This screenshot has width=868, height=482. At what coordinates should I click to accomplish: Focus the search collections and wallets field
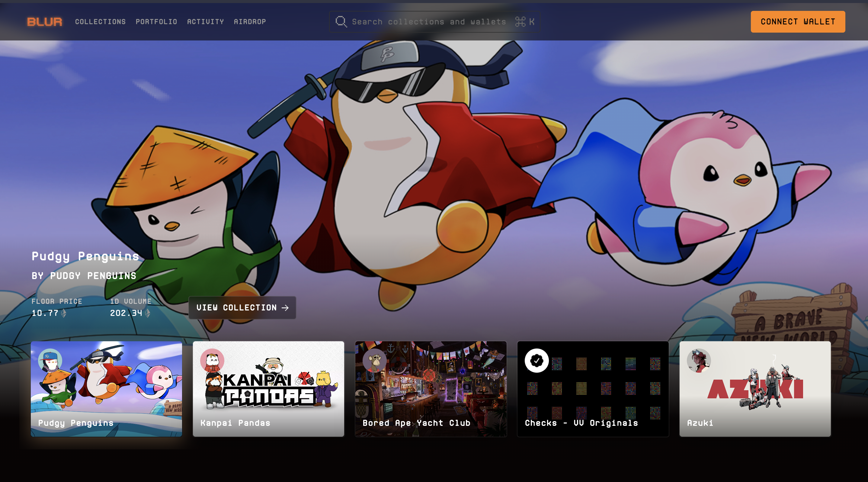pos(429,22)
